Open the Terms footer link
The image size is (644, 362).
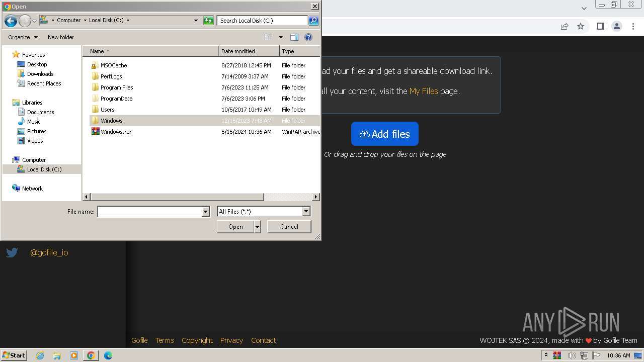165,340
